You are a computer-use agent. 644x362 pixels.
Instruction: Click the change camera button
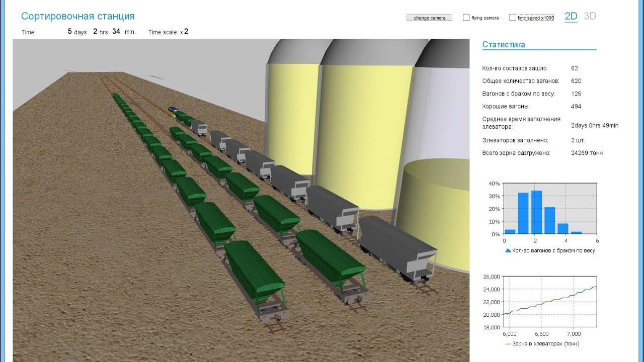[429, 18]
